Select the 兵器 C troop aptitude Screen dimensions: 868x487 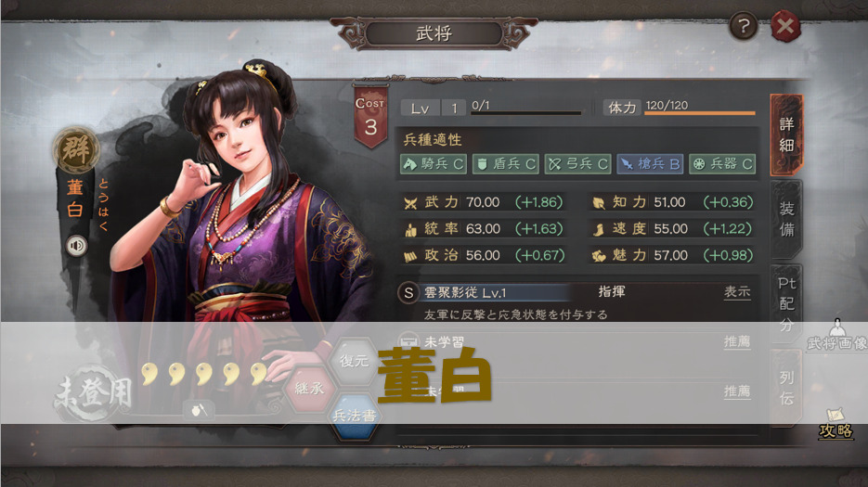[x=722, y=164]
